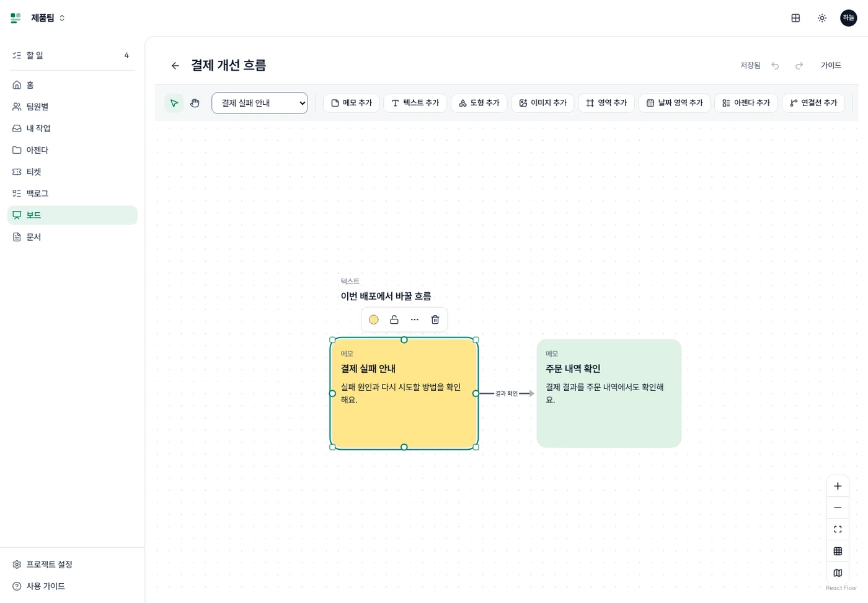Click the 연결선 추가 toolbar button
The image size is (868, 603).
point(813,103)
